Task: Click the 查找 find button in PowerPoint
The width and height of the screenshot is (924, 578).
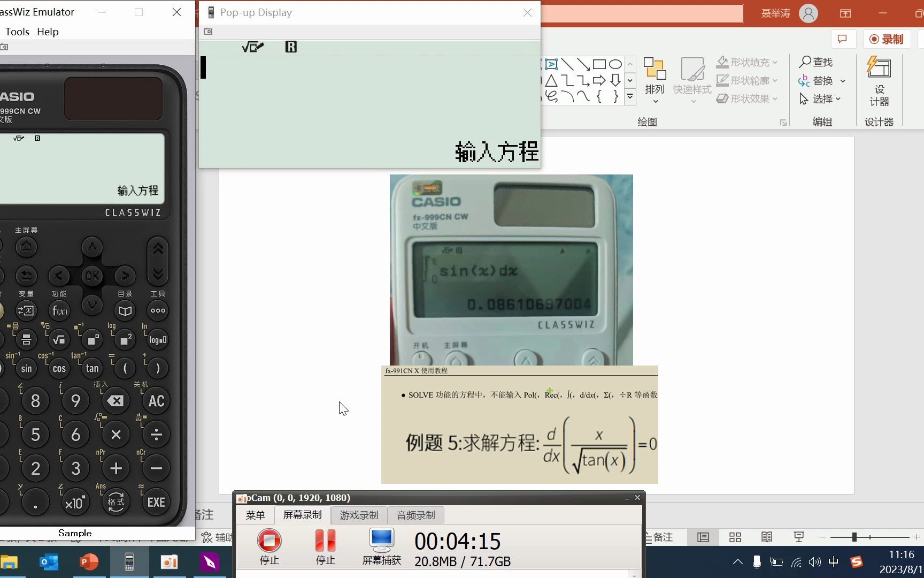Action: pyautogui.click(x=816, y=62)
